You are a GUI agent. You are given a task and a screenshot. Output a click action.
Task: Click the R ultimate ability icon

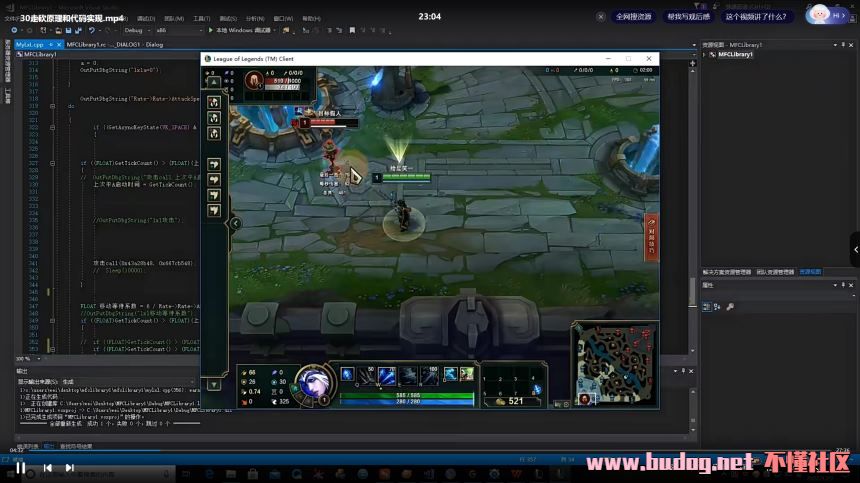[x=428, y=376]
